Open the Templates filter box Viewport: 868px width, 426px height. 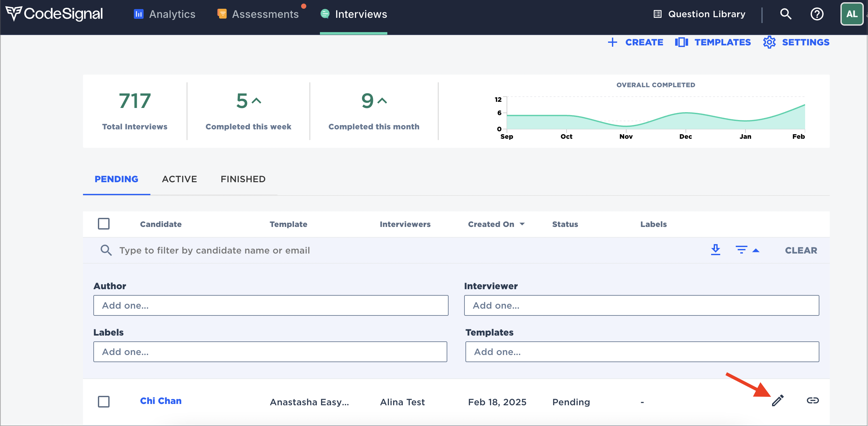(x=642, y=352)
